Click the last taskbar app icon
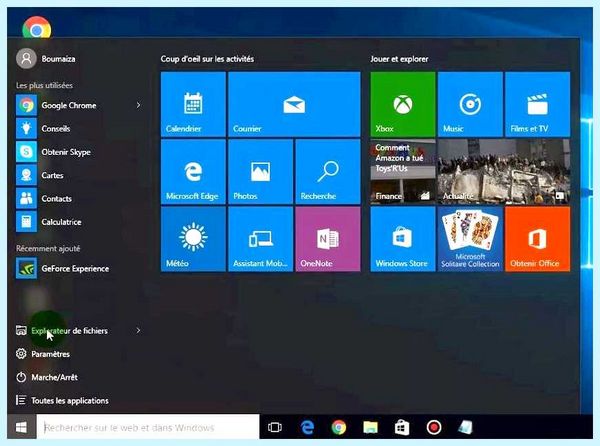This screenshot has width=600, height=446. pos(466,427)
